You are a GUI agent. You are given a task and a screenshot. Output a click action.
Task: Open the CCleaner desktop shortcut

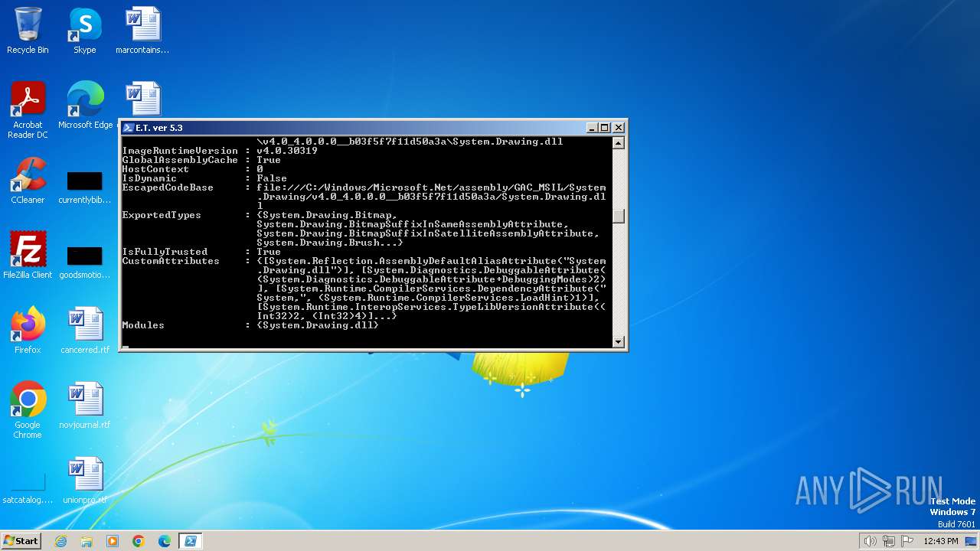[x=28, y=181]
